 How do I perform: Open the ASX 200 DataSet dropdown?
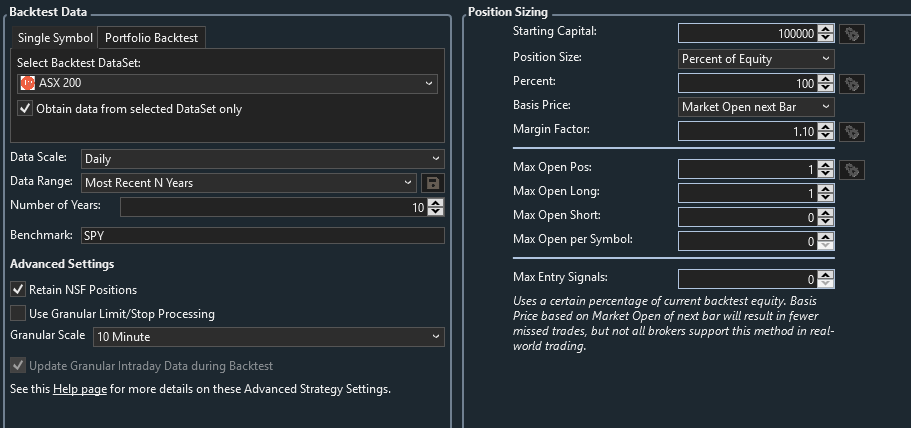[228, 83]
